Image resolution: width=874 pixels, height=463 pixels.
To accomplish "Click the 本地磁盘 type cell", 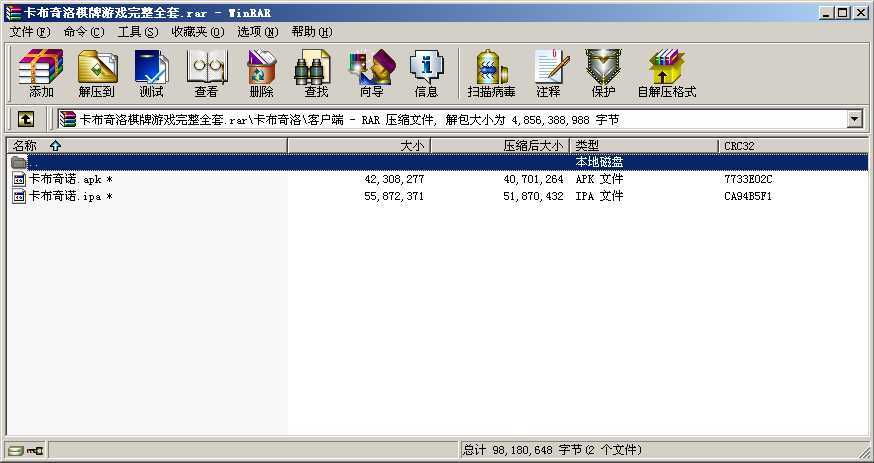I will tap(599, 162).
